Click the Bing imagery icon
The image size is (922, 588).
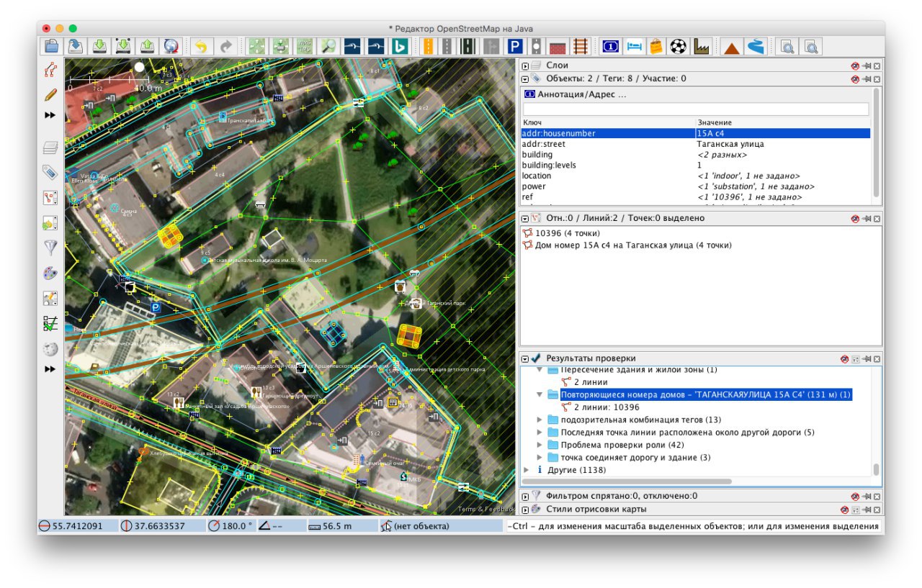point(400,47)
